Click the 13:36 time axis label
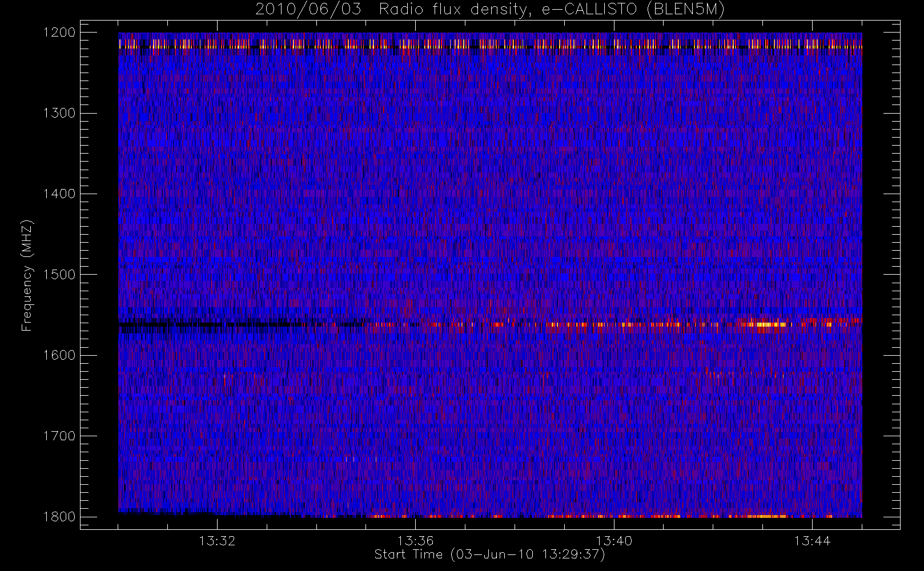Image resolution: width=924 pixels, height=571 pixels. click(415, 541)
